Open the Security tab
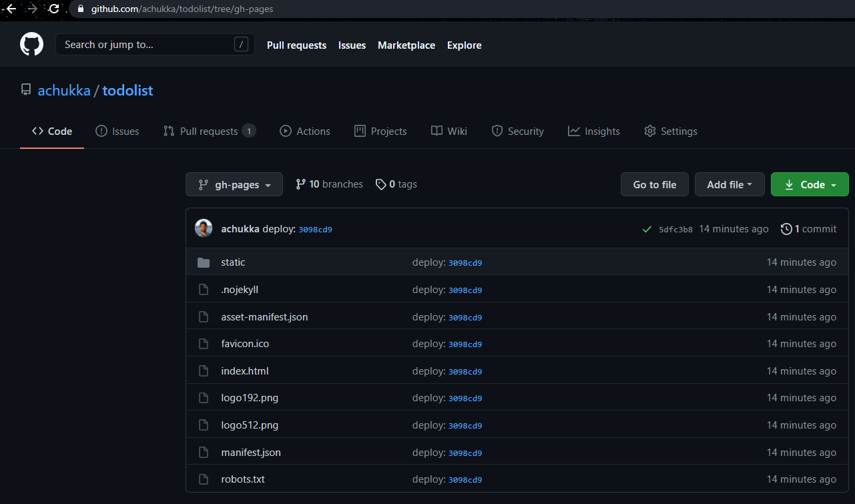 click(518, 132)
